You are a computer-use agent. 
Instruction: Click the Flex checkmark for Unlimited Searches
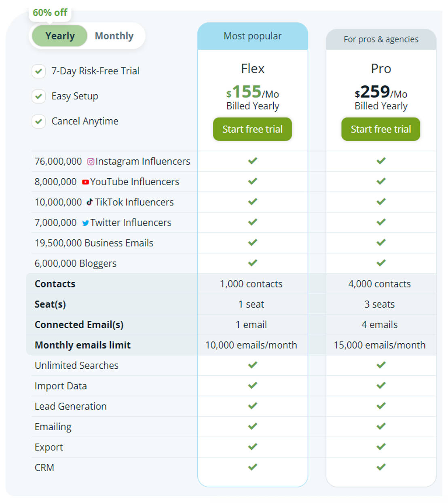[253, 365]
